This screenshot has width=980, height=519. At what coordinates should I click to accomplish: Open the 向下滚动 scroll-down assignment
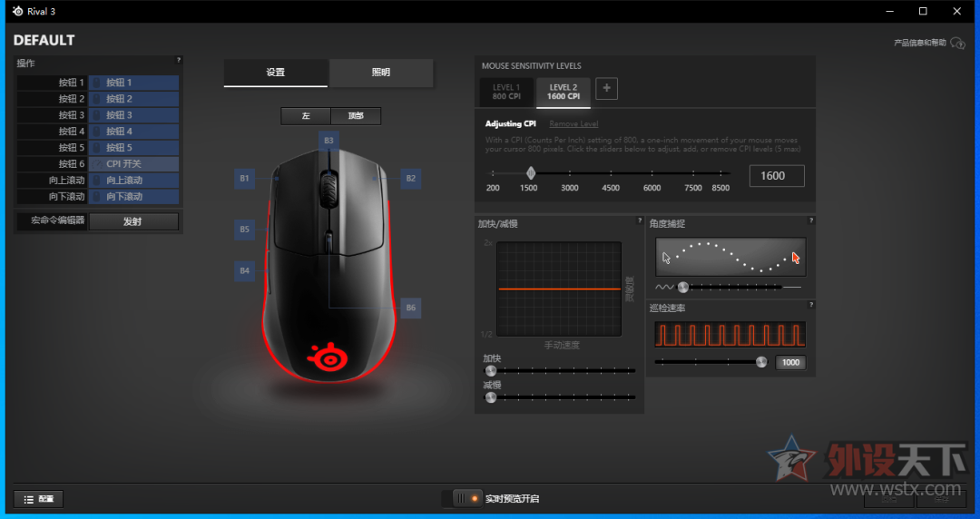point(133,196)
